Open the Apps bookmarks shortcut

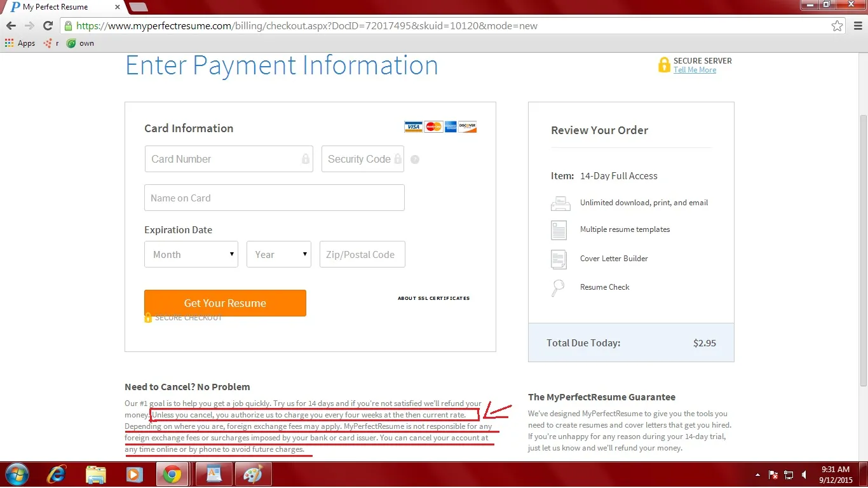coord(20,43)
